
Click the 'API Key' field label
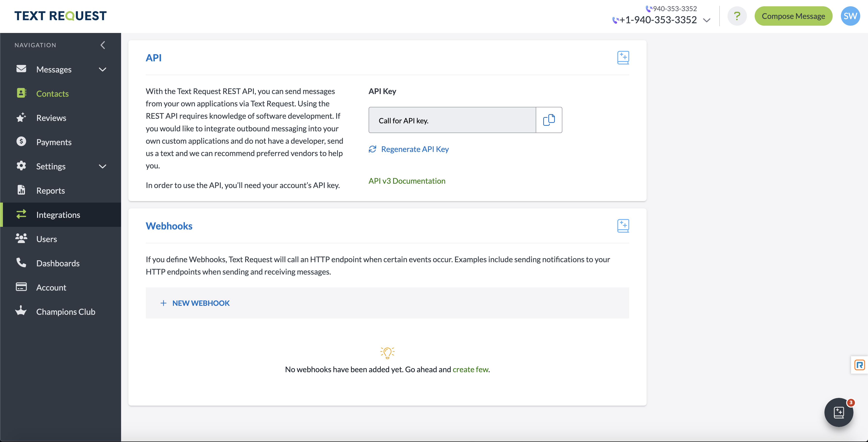coord(382,91)
